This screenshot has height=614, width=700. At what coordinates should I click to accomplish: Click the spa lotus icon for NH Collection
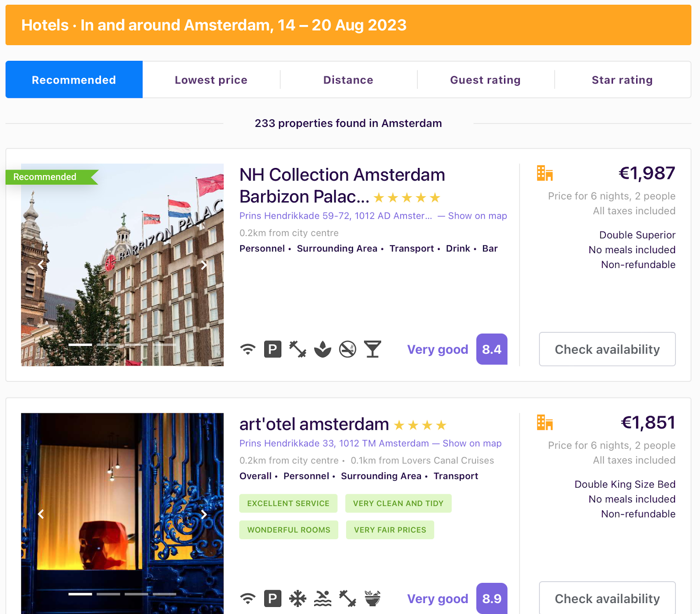pos(322,349)
